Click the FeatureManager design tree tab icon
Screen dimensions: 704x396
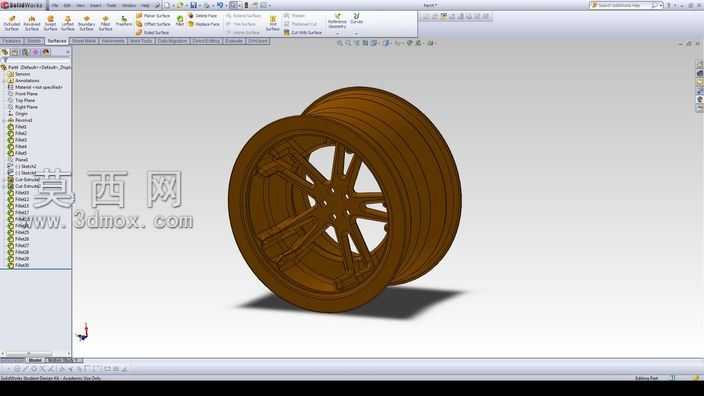(5, 52)
